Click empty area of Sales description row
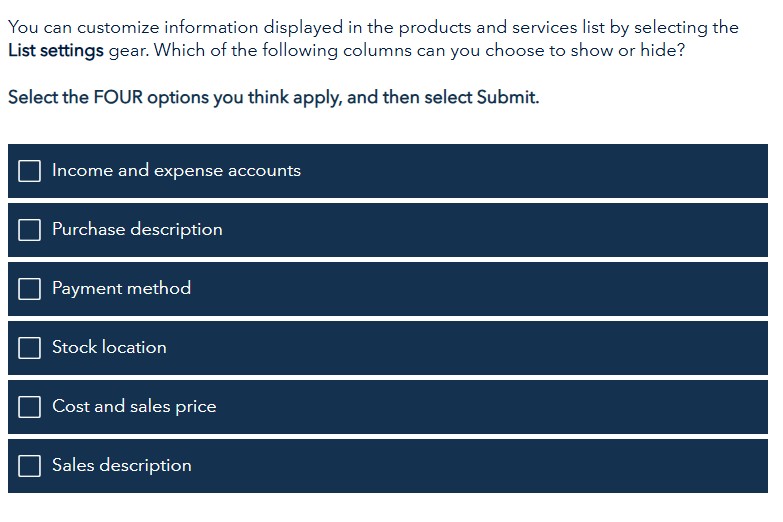Image resolution: width=783 pixels, height=522 pixels. pyautogui.click(x=479, y=466)
